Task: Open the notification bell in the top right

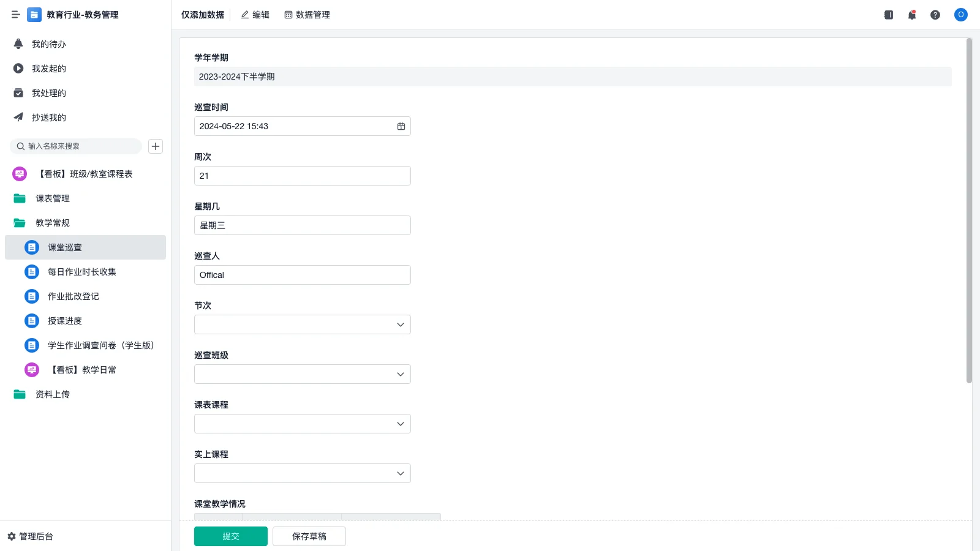Action: (911, 15)
